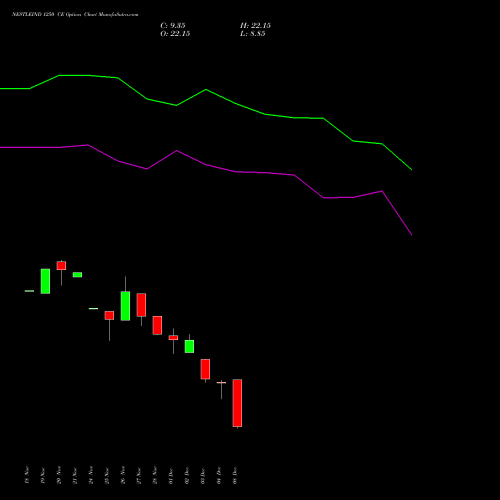This screenshot has width=500, height=500.
Task: Select the tall green candle for 19 Nov
Action: pos(45,281)
